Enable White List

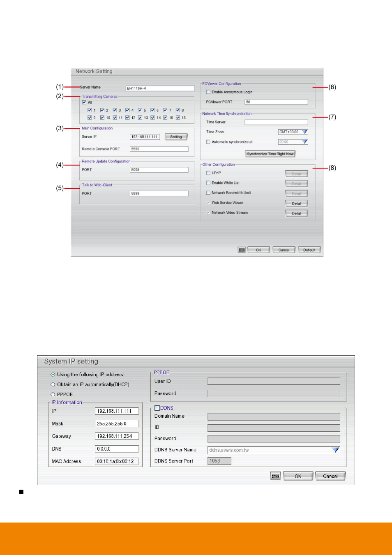208,183
